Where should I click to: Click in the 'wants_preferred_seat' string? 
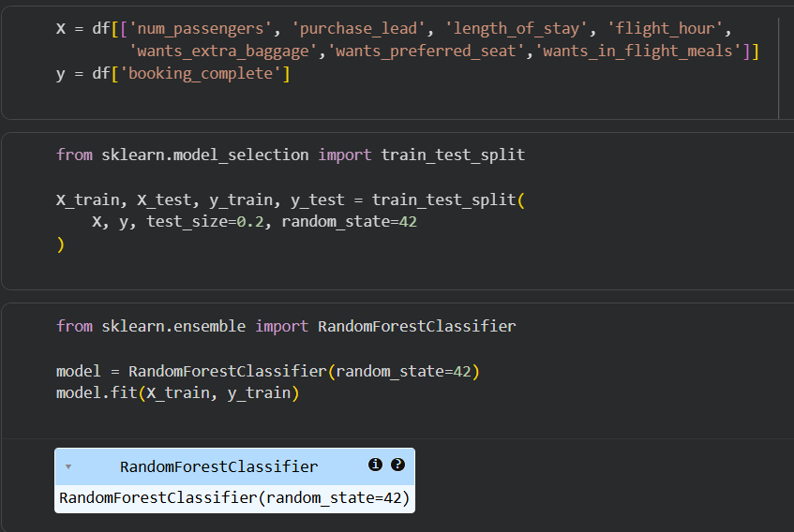426,52
